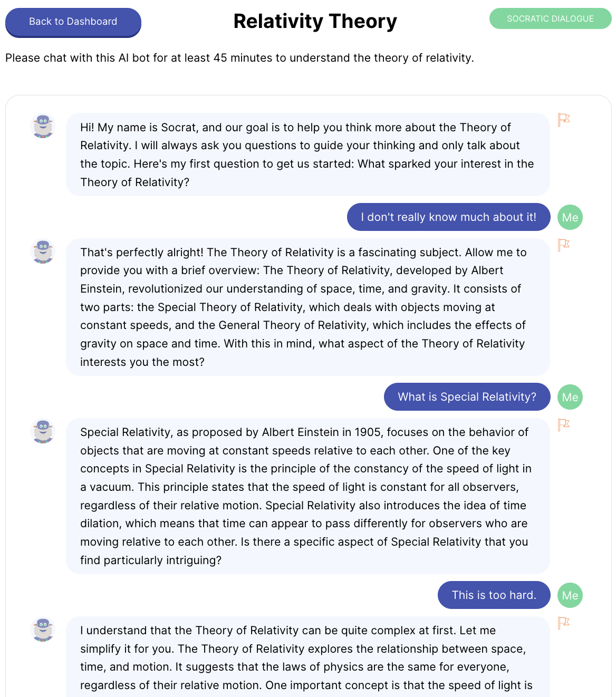Click the bot reply describing time dilation

307,496
